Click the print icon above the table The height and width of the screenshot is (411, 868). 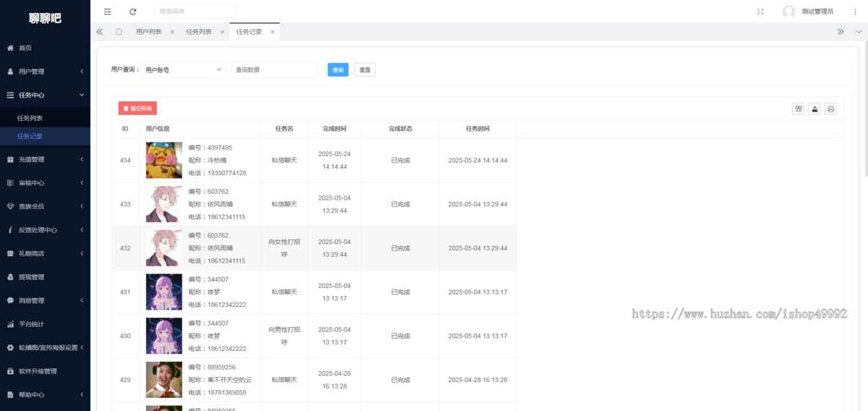tap(831, 109)
